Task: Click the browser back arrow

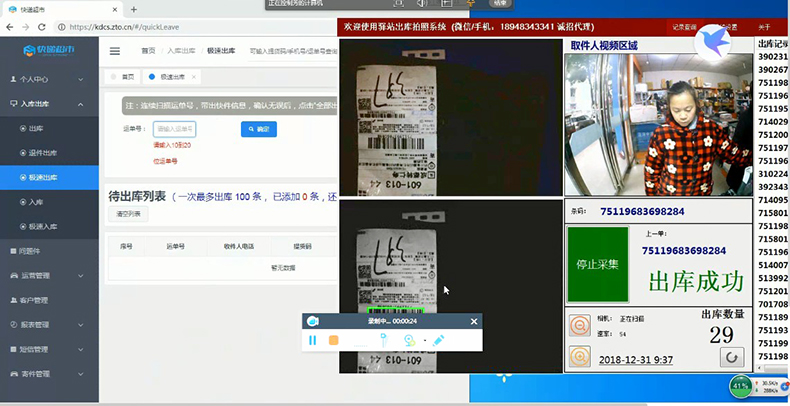Action: pos(10,27)
